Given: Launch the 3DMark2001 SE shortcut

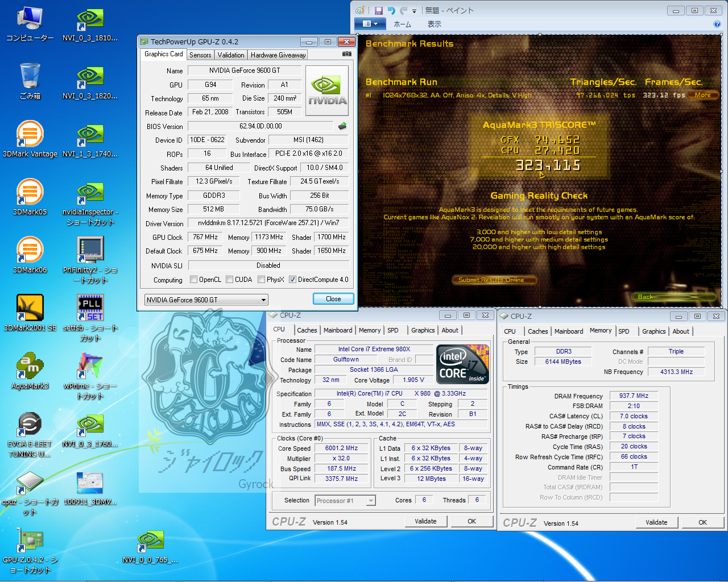Looking at the screenshot, I should 30,314.
